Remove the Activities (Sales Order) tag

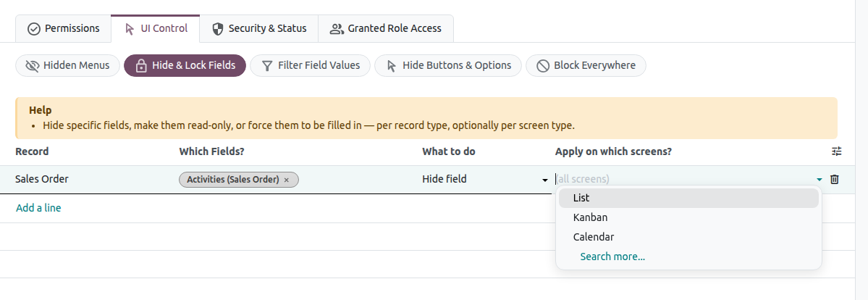click(286, 180)
